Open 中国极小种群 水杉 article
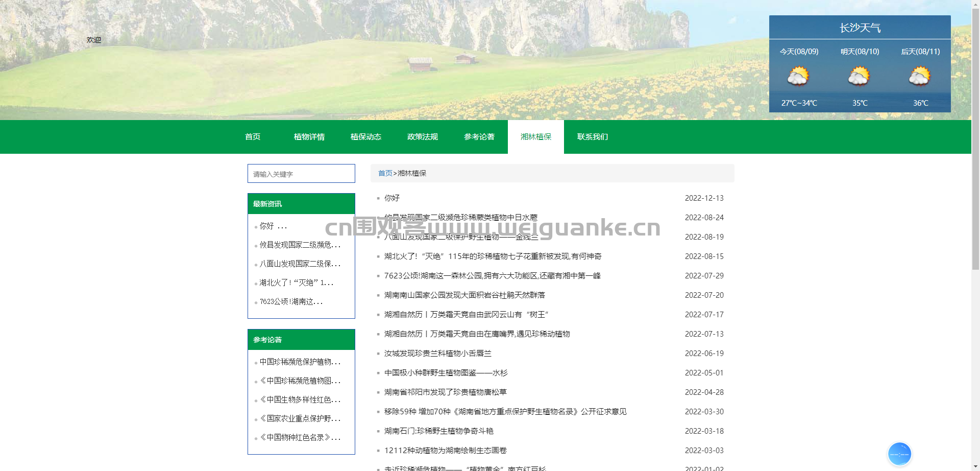 coord(446,373)
